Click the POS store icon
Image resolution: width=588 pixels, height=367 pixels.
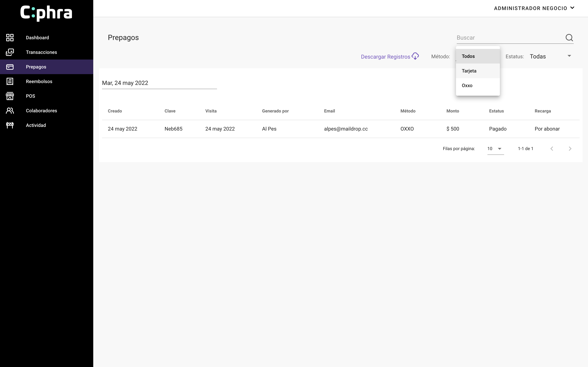point(10,96)
